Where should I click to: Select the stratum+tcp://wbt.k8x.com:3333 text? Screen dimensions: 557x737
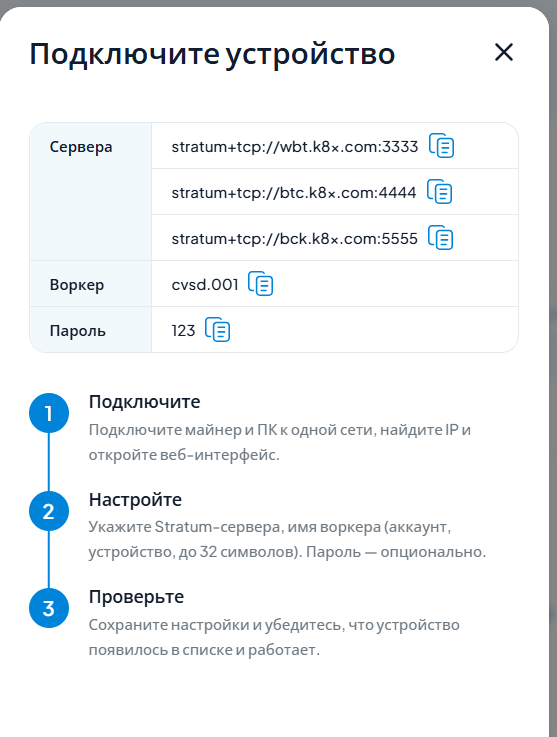click(x=295, y=147)
